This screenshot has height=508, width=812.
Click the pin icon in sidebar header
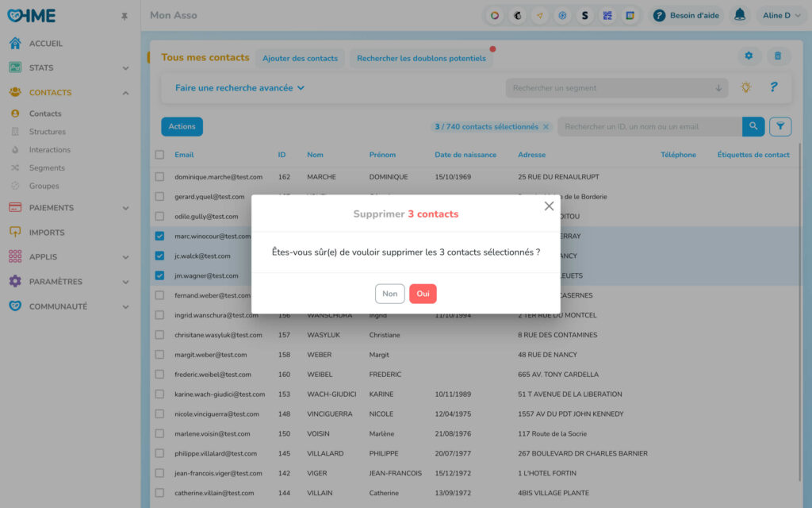coord(124,16)
